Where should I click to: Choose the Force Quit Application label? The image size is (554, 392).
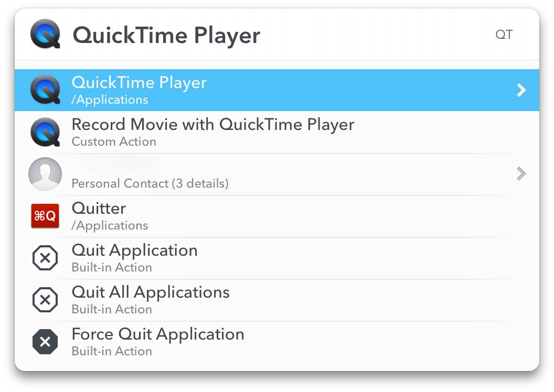point(158,334)
